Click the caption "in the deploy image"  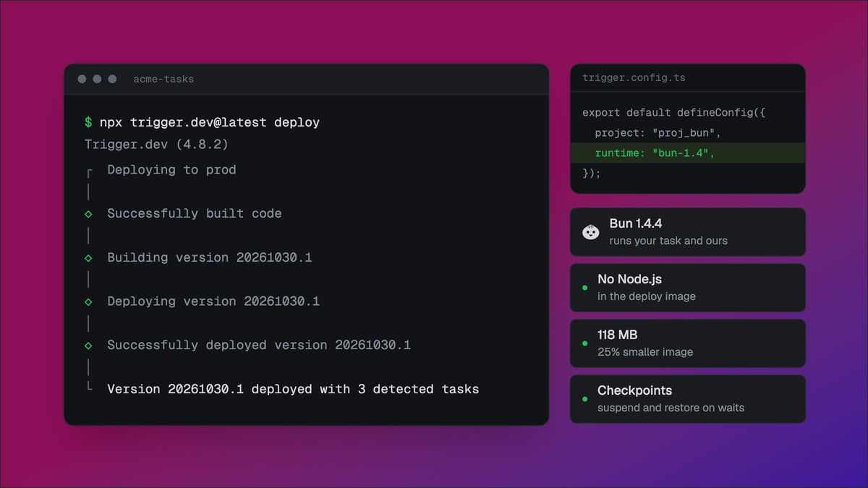point(647,296)
